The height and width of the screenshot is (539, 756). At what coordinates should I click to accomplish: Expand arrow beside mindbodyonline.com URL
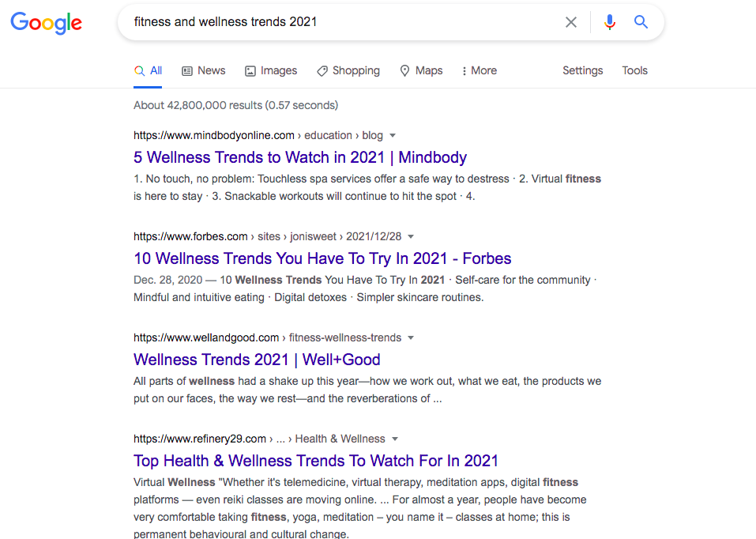393,136
